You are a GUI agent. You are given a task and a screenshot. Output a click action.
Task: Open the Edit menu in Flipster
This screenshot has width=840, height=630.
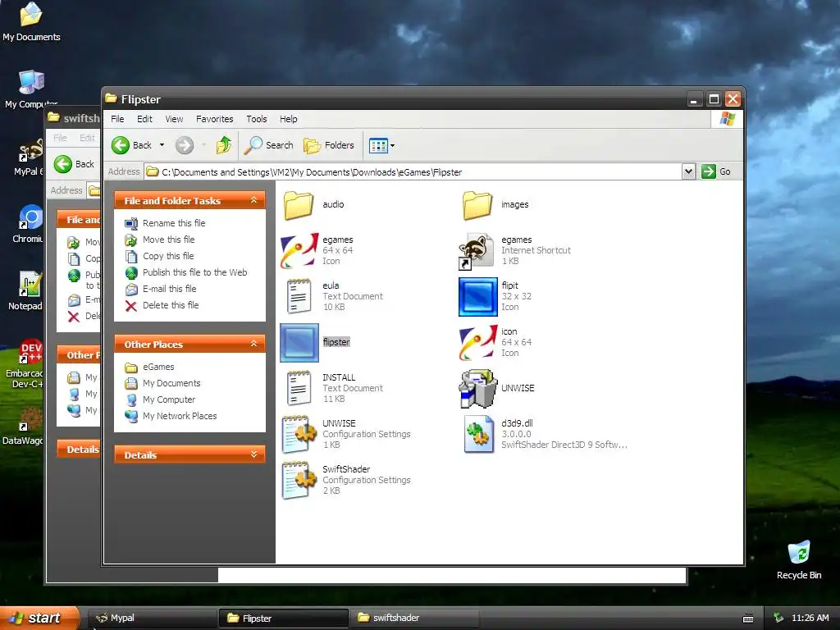tap(144, 119)
